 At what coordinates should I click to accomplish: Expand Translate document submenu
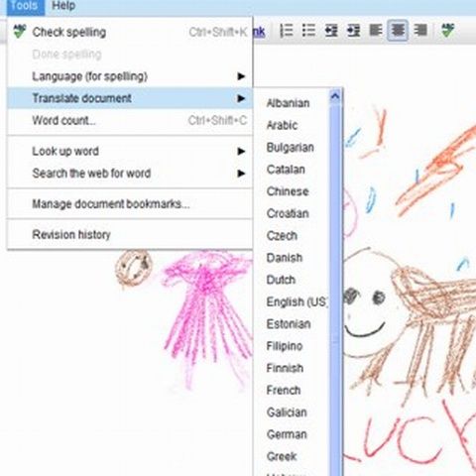tap(130, 98)
